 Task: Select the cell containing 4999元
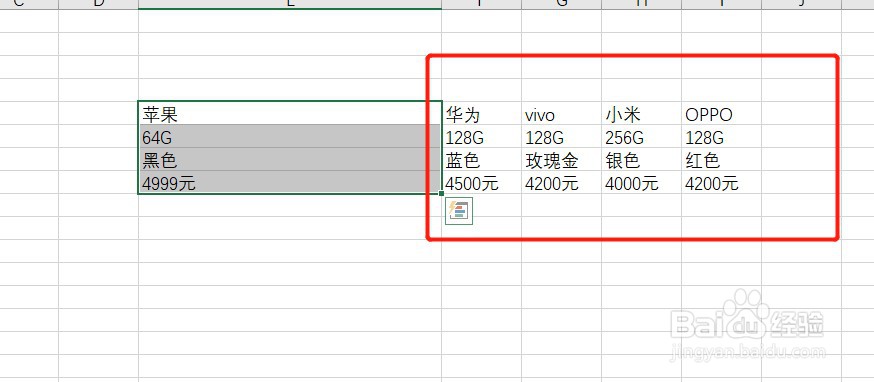[290, 182]
